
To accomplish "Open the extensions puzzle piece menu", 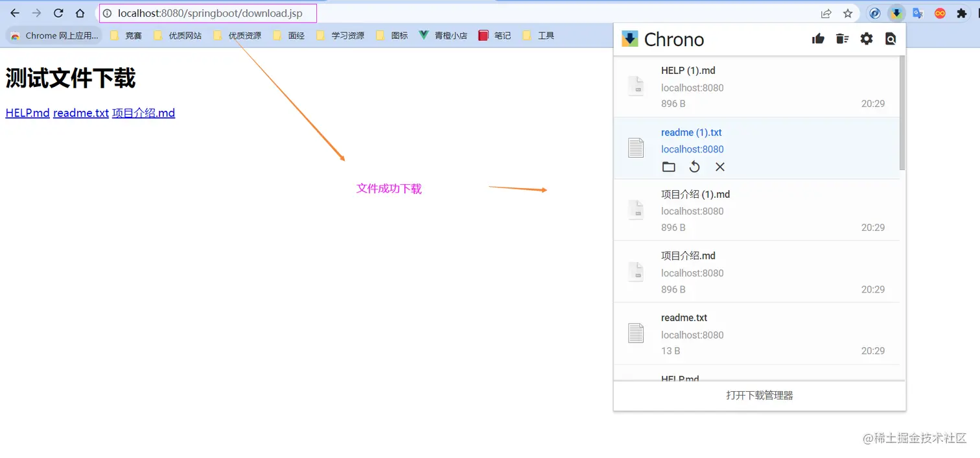I will 962,13.
